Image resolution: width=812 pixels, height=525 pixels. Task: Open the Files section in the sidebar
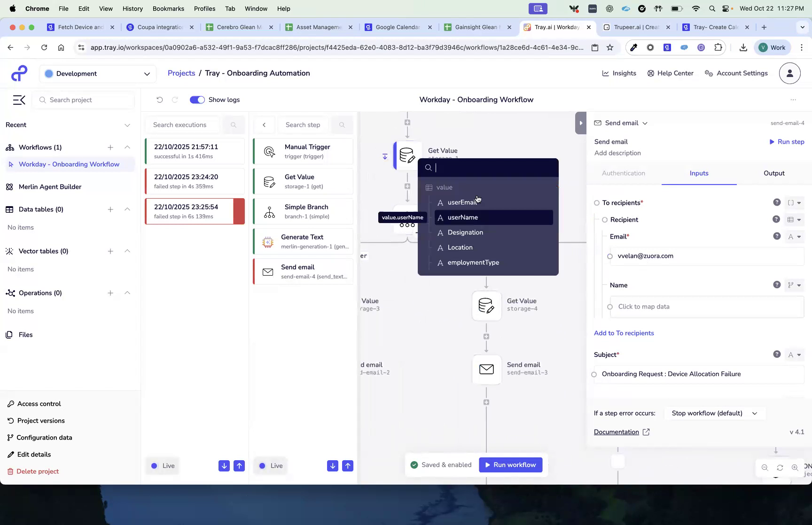pyautogui.click(x=24, y=334)
